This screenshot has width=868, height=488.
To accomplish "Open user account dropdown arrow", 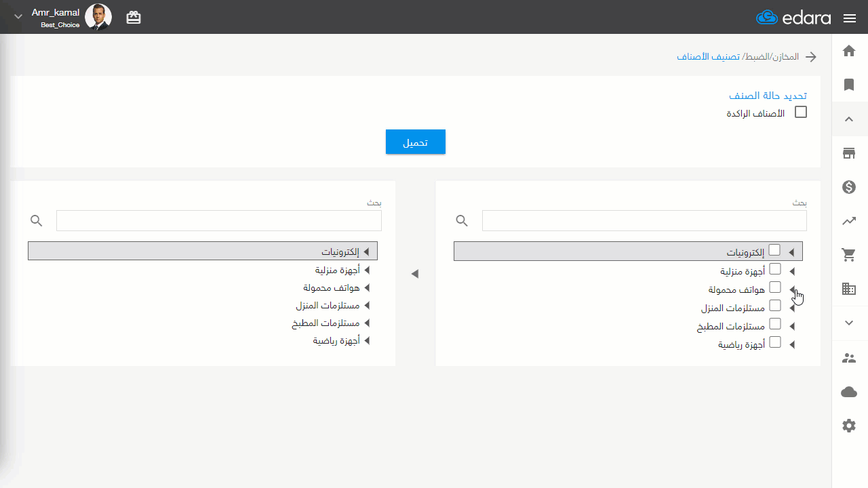I will (x=18, y=18).
